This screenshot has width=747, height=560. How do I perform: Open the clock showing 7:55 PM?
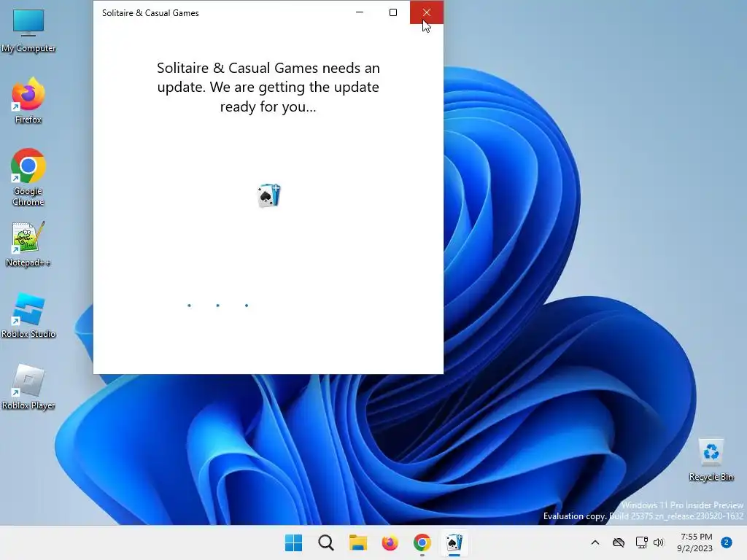(x=695, y=542)
